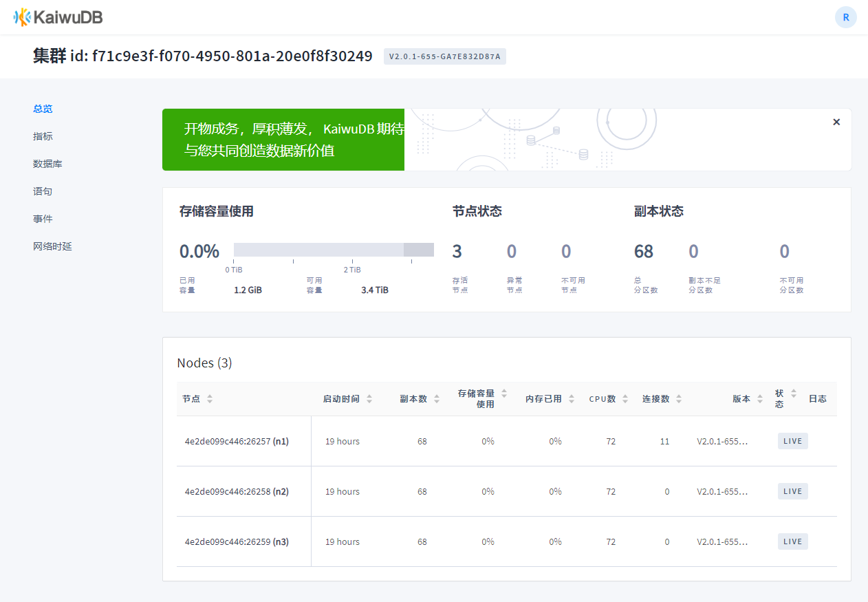Click n1 connection count 11 cell
This screenshot has width=868, height=602.
664,441
